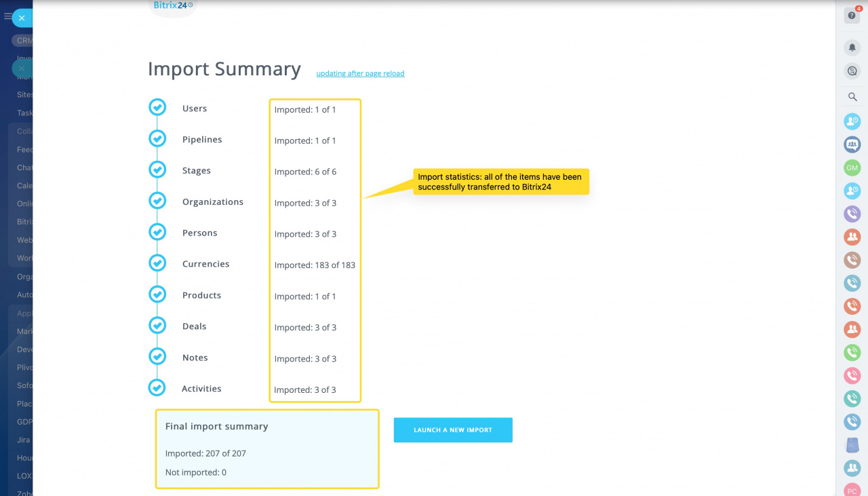Open the hamburger main menu
Screen dimensions: 868x496
(x=7, y=16)
